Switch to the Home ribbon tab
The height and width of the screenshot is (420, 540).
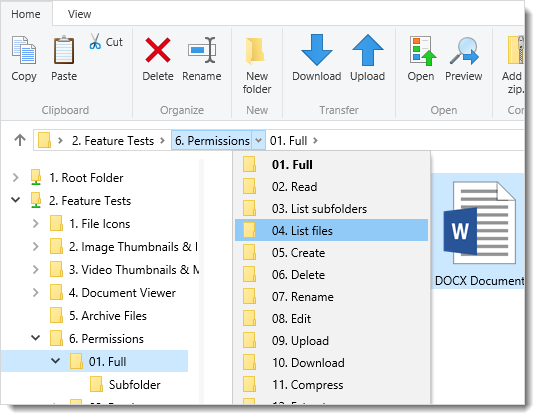[26, 14]
